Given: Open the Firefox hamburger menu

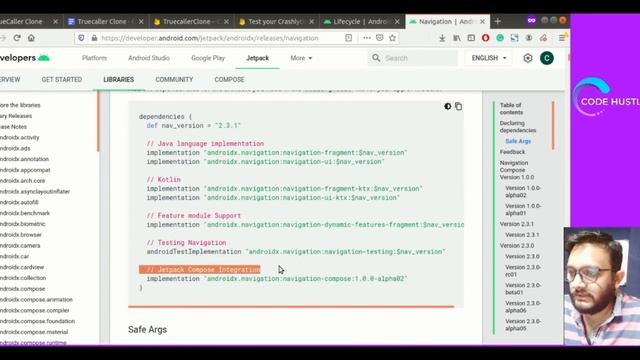Looking at the screenshot, I should click(x=562, y=38).
